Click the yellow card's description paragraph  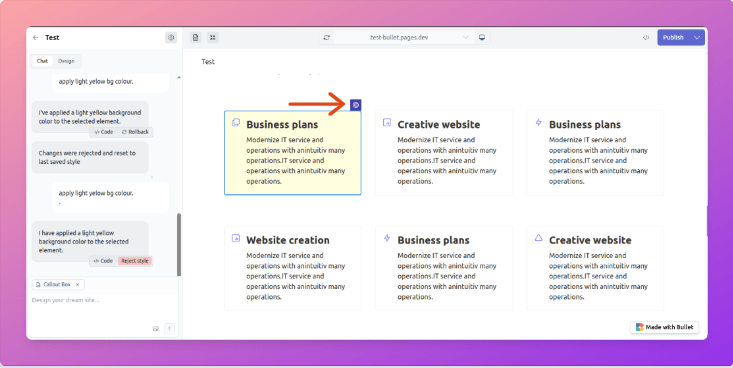(295, 160)
